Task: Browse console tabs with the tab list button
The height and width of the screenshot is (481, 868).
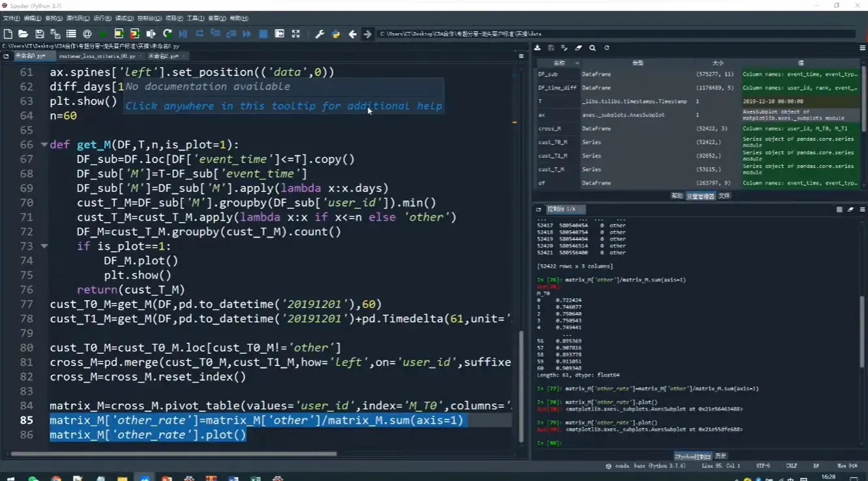Action: [x=539, y=209]
